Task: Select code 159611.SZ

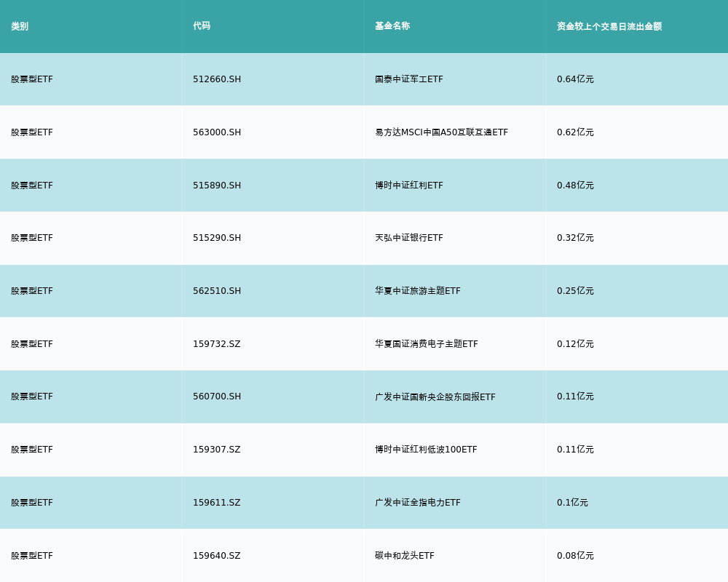Action: click(x=217, y=503)
